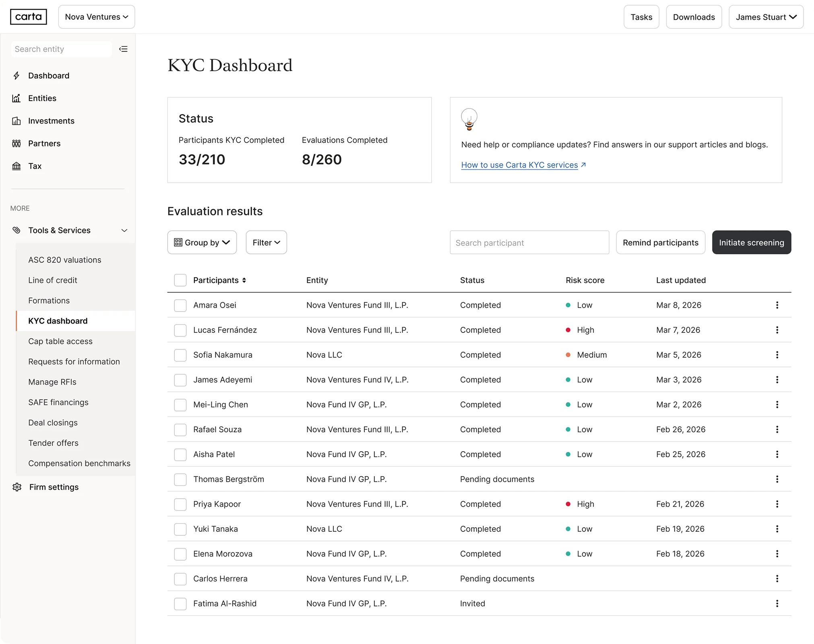Tick the Mei-Ling Chen row checkbox
Screen dimensions: 814x644
tap(180, 405)
